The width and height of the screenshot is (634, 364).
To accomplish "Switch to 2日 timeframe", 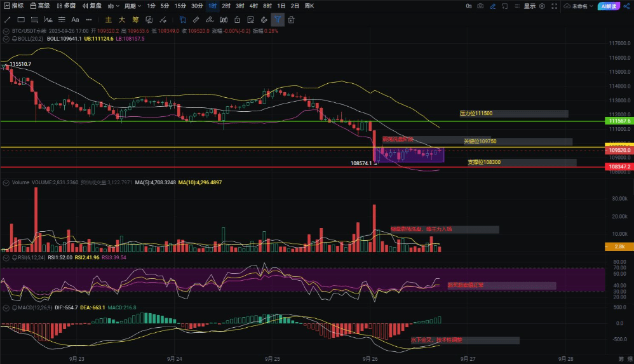I will click(x=295, y=6).
